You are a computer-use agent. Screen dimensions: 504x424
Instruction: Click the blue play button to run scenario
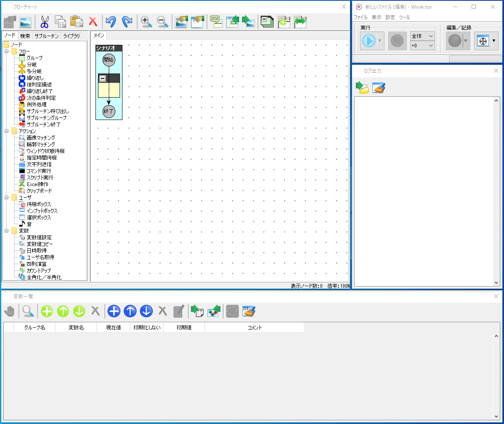[369, 41]
